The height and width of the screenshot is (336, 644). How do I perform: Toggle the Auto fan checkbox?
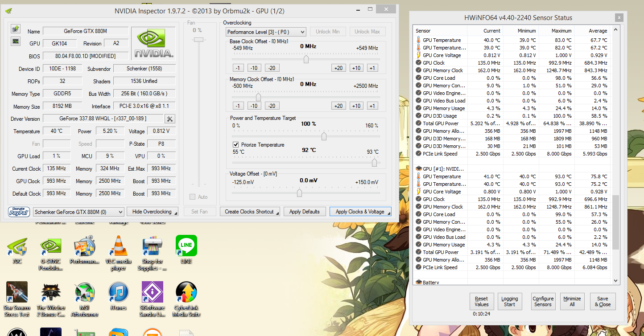point(192,197)
